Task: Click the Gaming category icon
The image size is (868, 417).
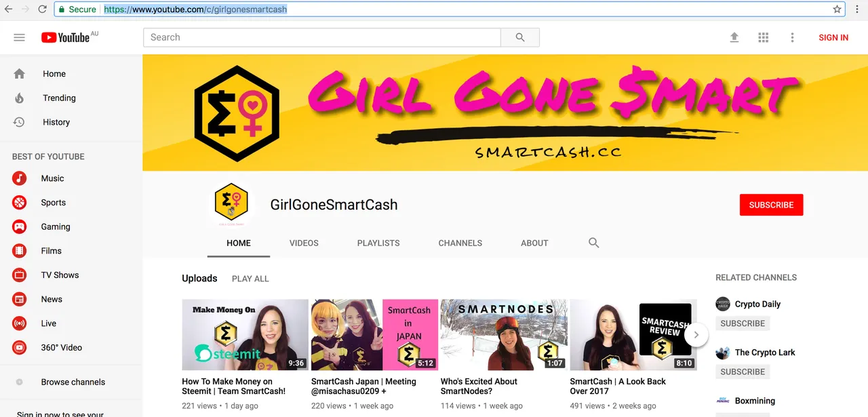Action: point(19,226)
